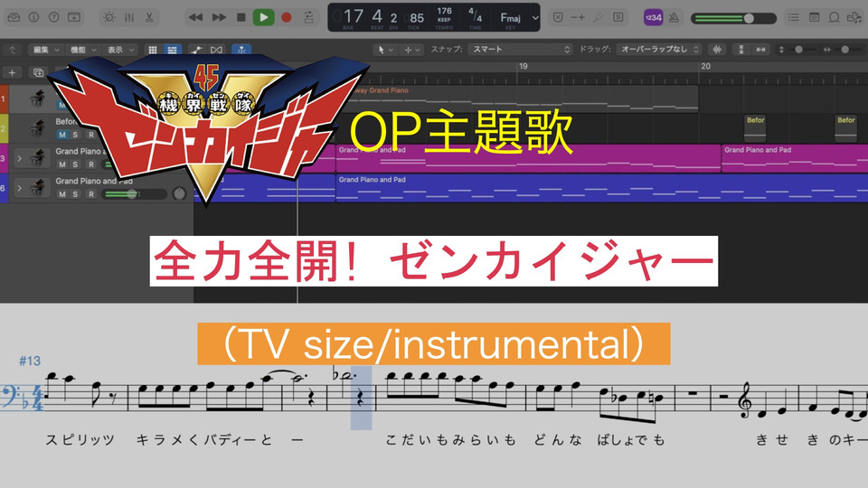Adjust the master volume slider
This screenshot has height=488, width=868.
coord(733,18)
